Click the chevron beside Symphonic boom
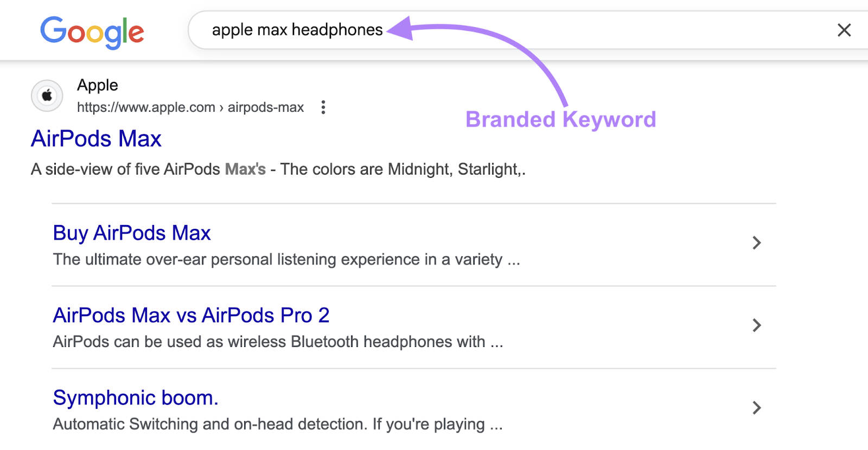Viewport: 868px width, 450px height. click(757, 408)
